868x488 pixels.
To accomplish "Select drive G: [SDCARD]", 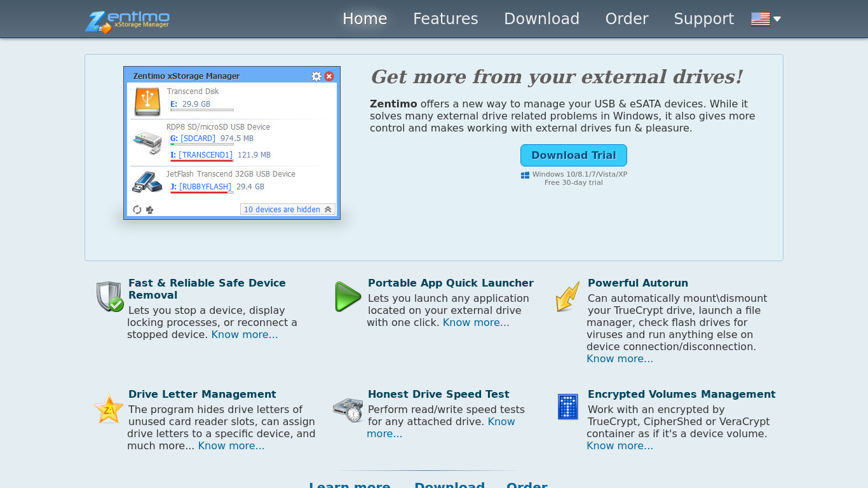I will click(212, 139).
